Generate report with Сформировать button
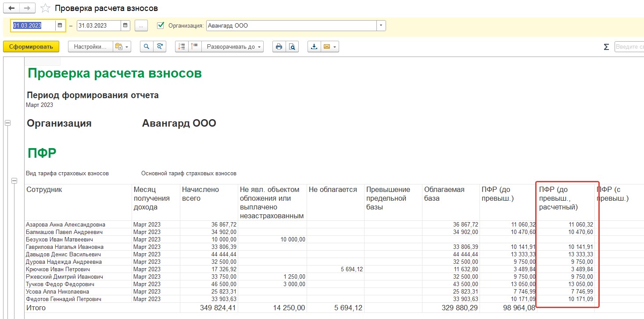Viewport: 644px width, 319px height. click(31, 47)
